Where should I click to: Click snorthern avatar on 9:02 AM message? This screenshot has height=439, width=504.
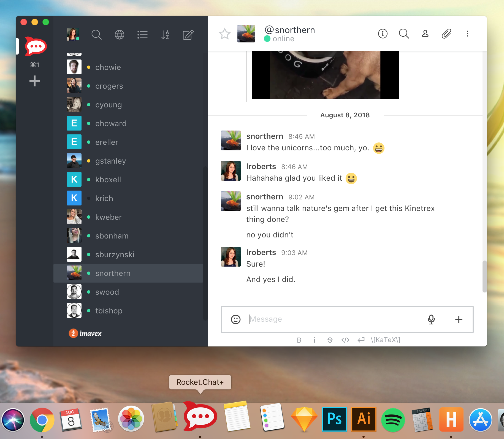click(231, 201)
